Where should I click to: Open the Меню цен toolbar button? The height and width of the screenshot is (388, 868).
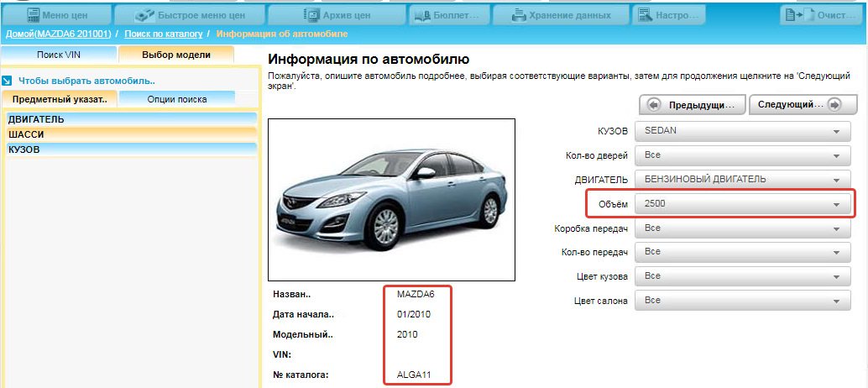pyautogui.click(x=56, y=15)
